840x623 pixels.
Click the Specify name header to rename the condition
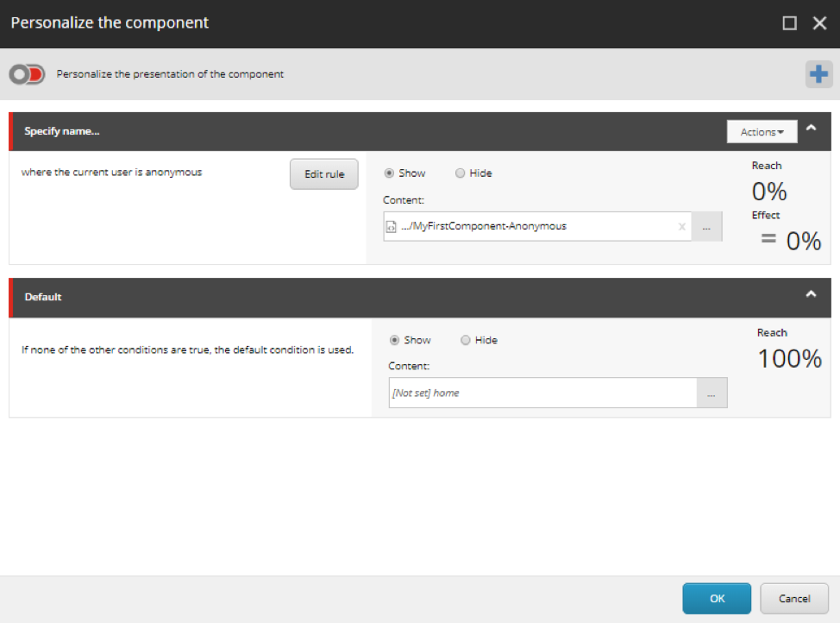62,132
